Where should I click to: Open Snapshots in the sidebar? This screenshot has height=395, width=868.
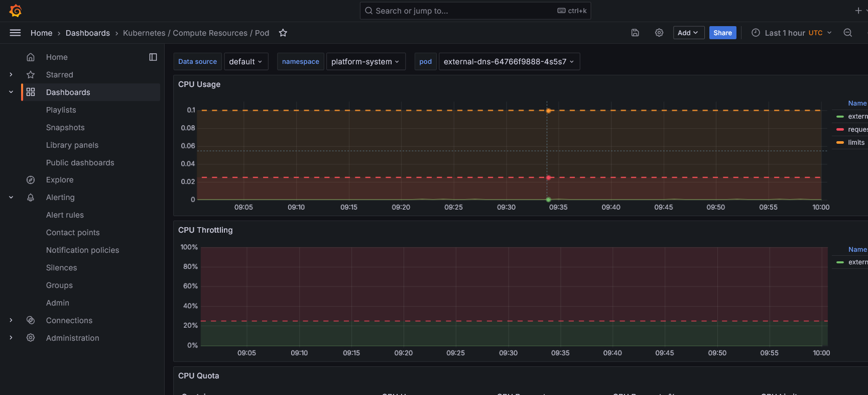(x=65, y=128)
